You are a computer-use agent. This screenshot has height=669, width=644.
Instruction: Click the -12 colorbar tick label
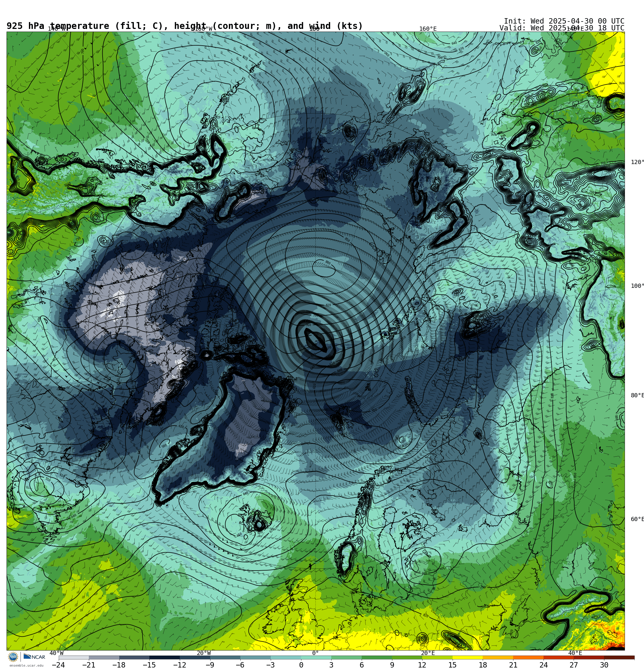[179, 665]
